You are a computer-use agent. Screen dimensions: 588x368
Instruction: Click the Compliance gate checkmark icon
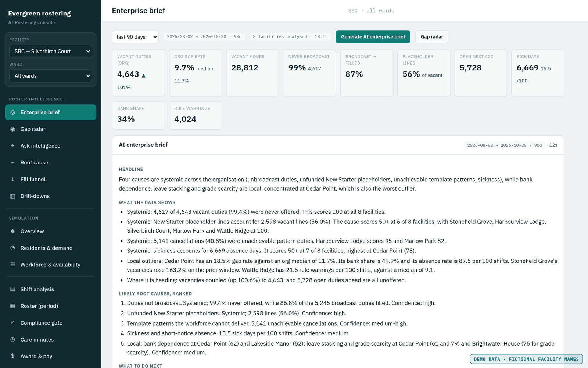click(x=12, y=323)
